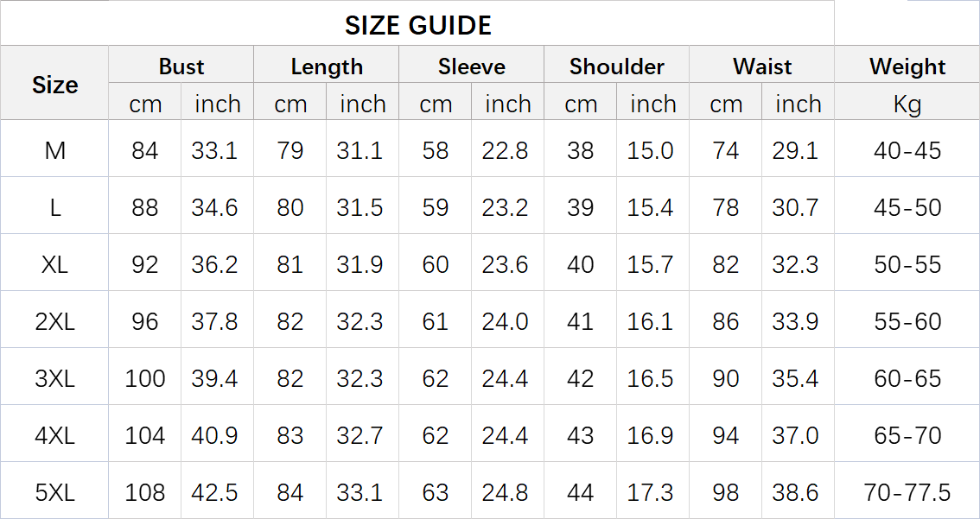Click the L size row label
Viewport: 980px width, 519px height.
54,208
